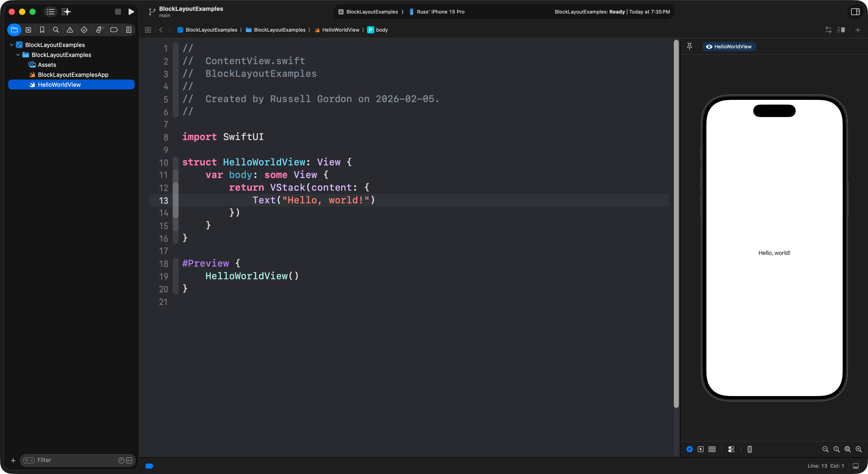
Task: Zoom out the preview canvas
Action: click(x=825, y=449)
